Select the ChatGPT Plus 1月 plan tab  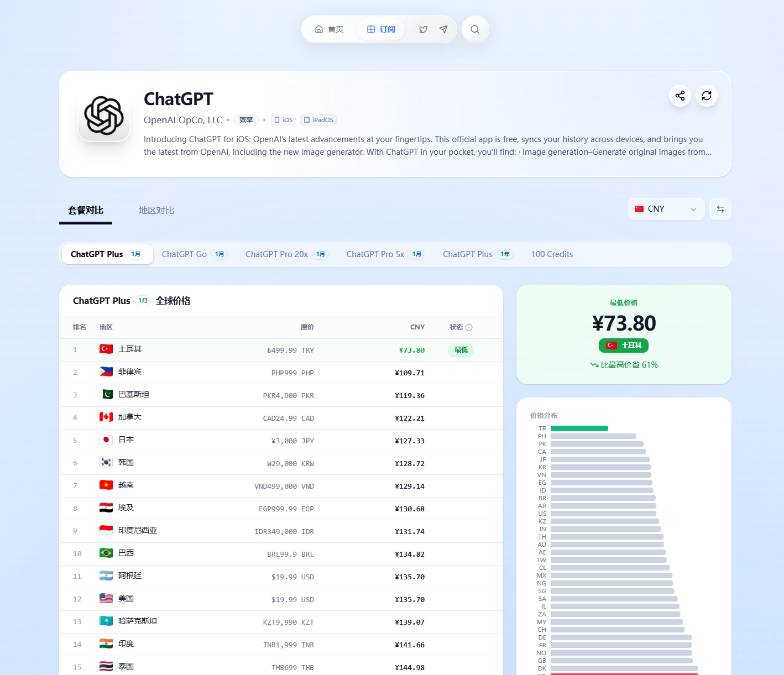(107, 254)
